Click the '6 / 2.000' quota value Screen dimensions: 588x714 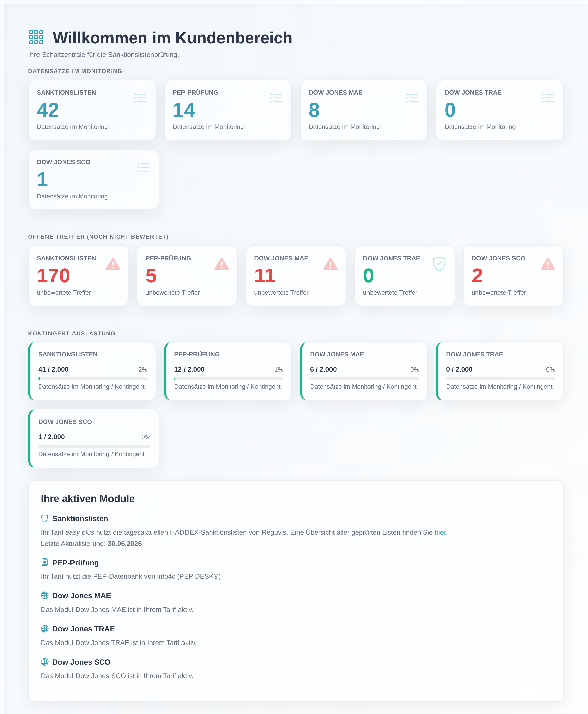click(x=323, y=369)
